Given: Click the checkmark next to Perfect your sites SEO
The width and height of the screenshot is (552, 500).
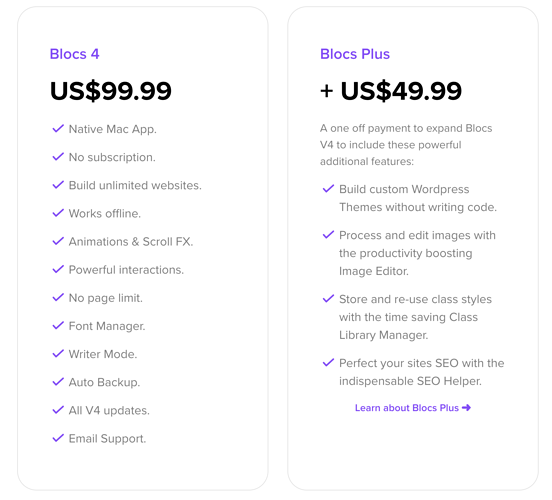Looking at the screenshot, I should click(328, 362).
